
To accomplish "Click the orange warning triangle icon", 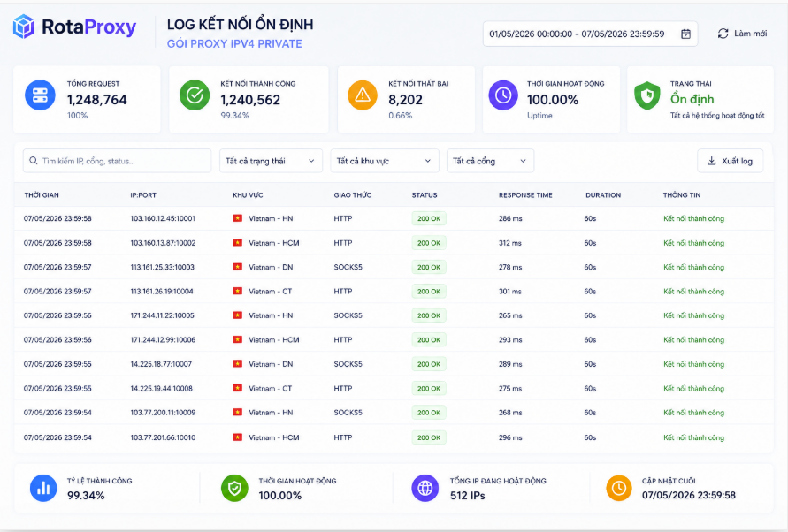I will click(x=363, y=95).
